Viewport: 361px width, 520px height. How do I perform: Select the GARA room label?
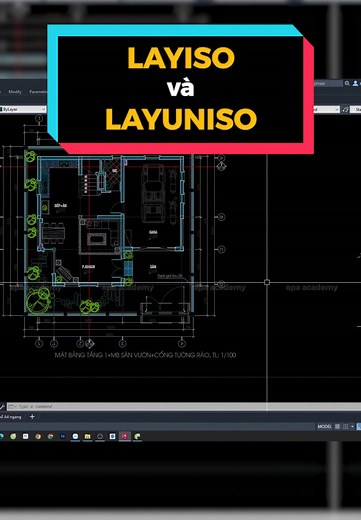coord(153,232)
